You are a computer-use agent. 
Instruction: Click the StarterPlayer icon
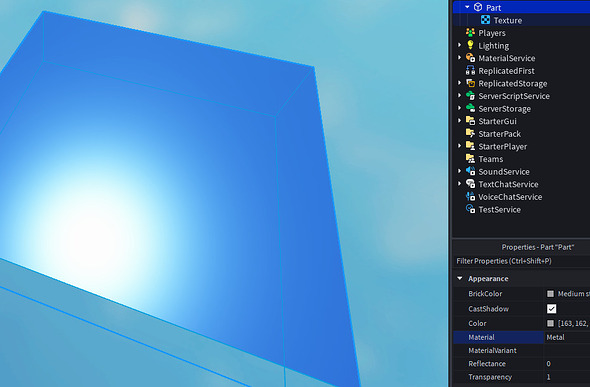pos(470,146)
